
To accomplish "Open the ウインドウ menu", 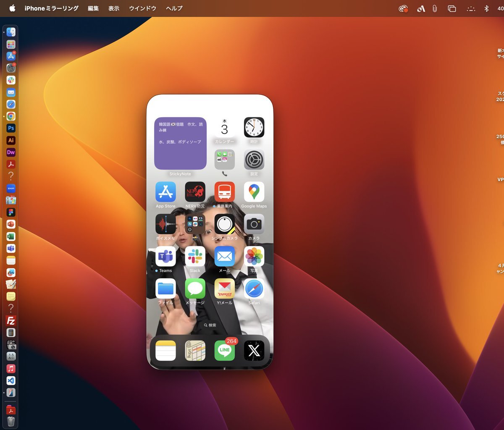I will [142, 8].
